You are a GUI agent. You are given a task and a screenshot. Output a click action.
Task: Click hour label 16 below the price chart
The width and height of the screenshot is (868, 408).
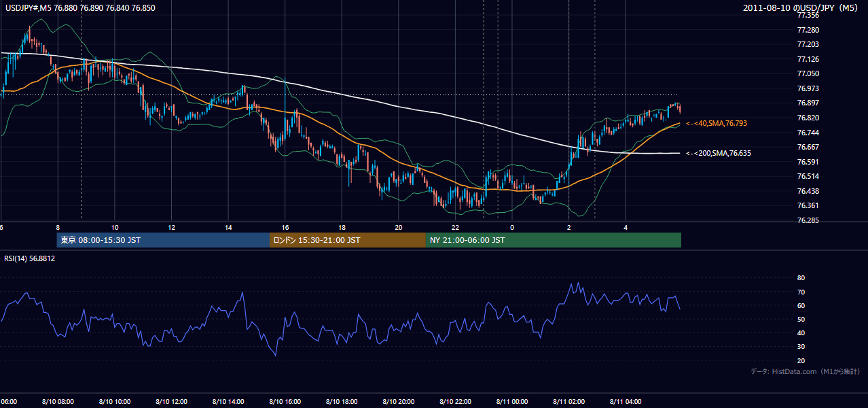tap(285, 228)
